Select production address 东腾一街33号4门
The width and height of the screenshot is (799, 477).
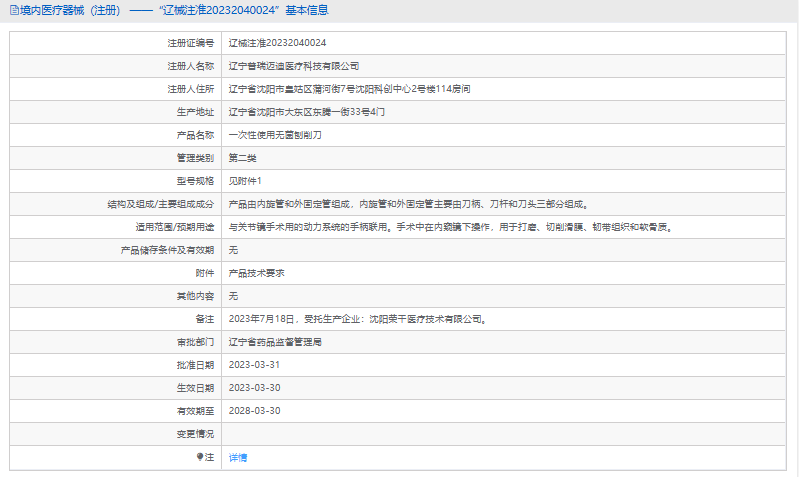pos(307,112)
